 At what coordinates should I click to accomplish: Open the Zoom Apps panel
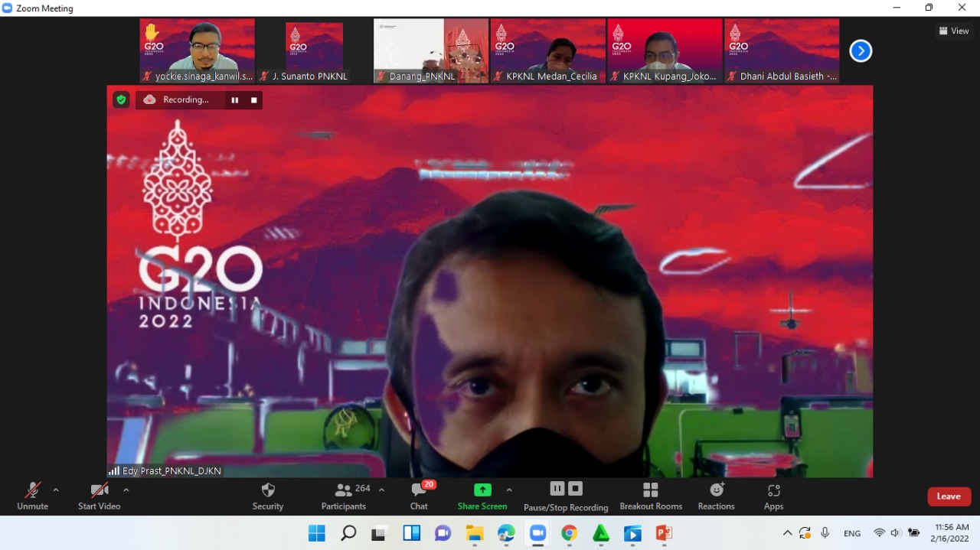(773, 496)
